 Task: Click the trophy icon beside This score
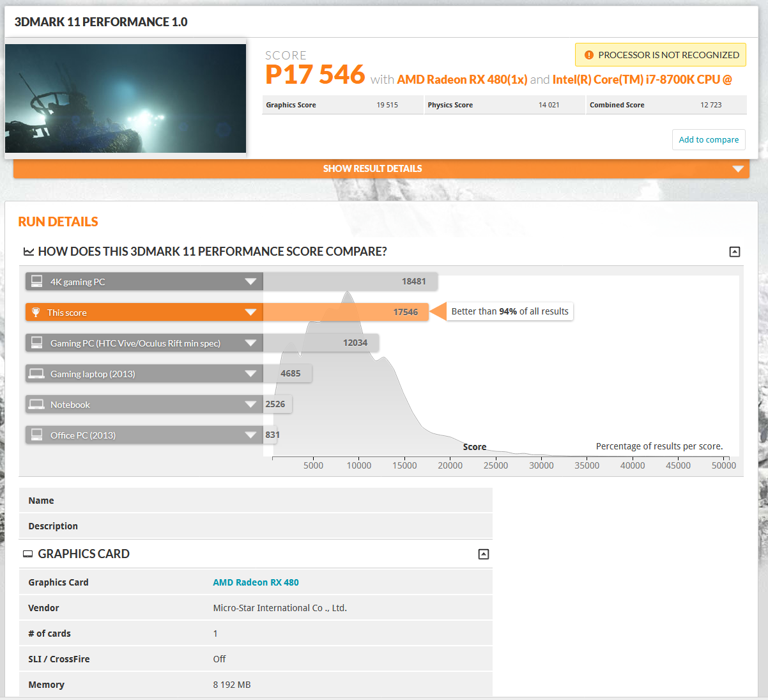pos(36,313)
